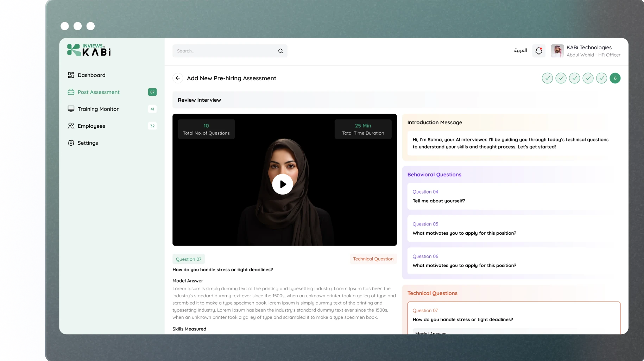The height and width of the screenshot is (361, 644).
Task: Click the first window control dot
Action: [65, 26]
